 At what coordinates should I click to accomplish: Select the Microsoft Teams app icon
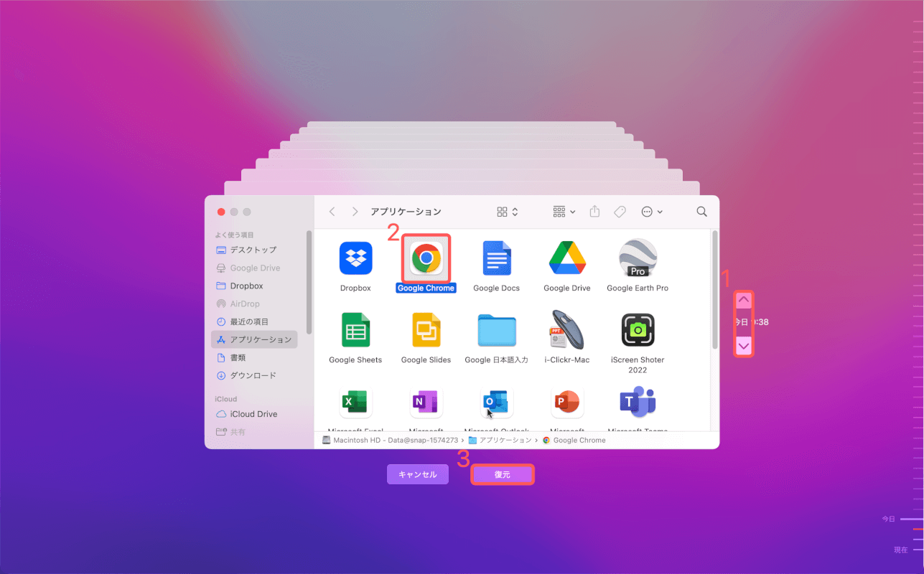click(638, 403)
